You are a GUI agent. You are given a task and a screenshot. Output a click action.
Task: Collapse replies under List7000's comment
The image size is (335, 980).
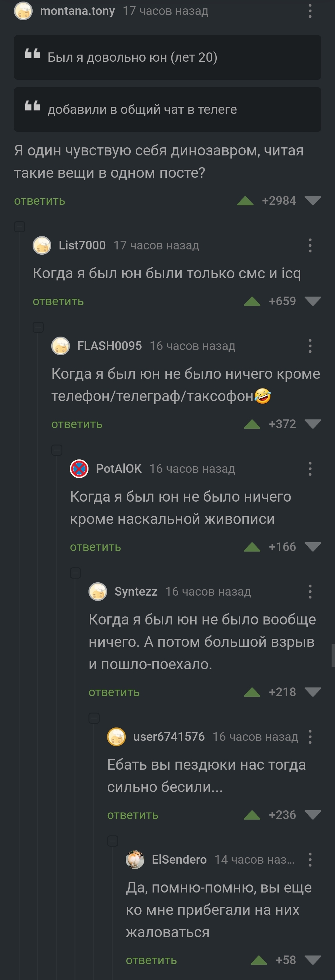[x=38, y=327]
